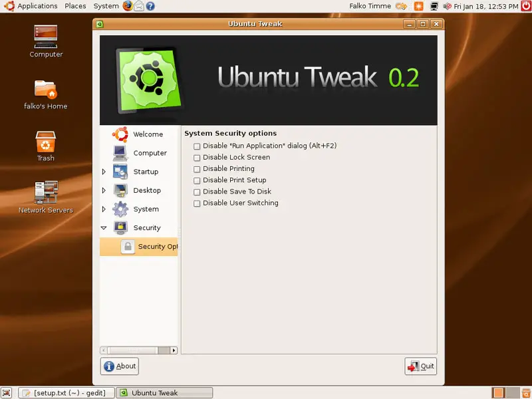Click the Startup category icon
Screen dimensions: 532x399
tap(120, 172)
